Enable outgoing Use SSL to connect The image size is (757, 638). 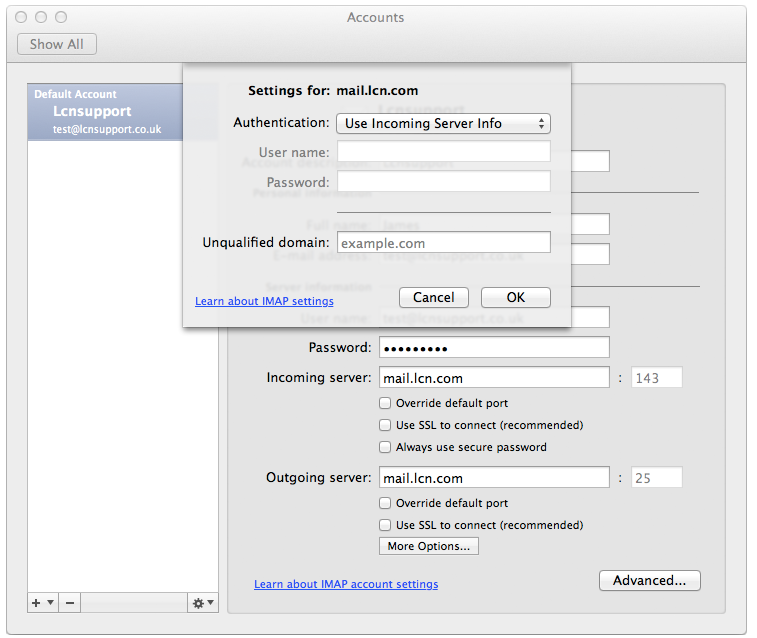[385, 525]
